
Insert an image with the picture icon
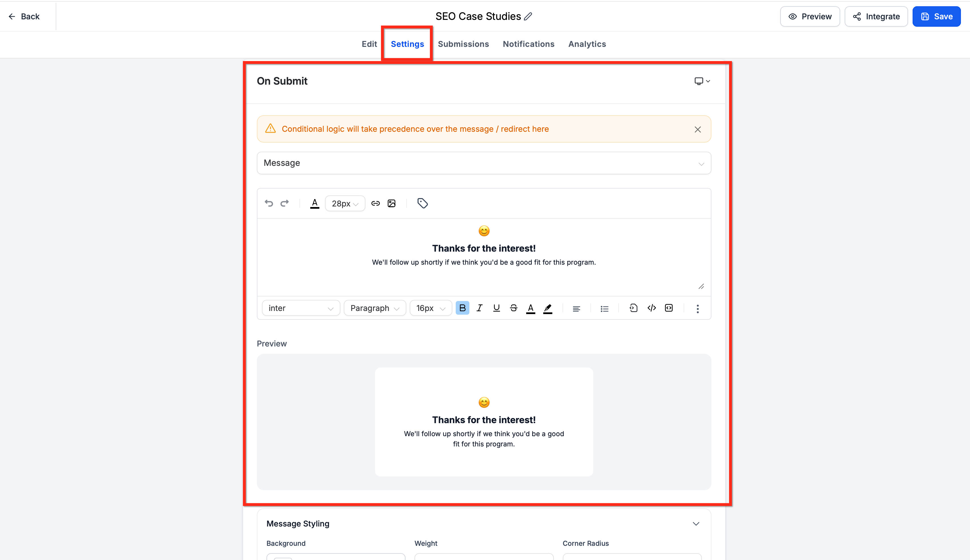click(392, 203)
